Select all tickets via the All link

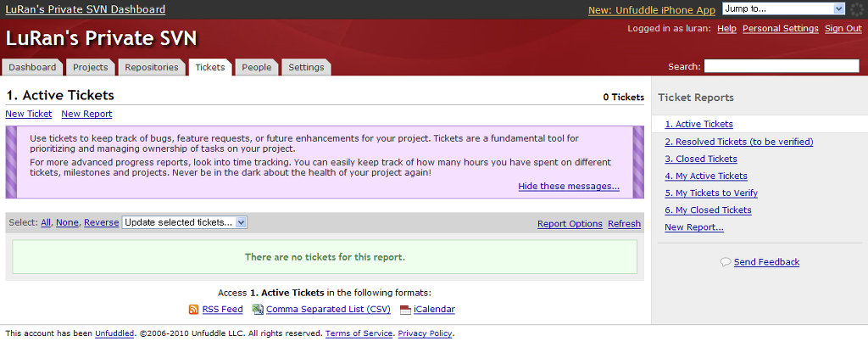coord(46,222)
